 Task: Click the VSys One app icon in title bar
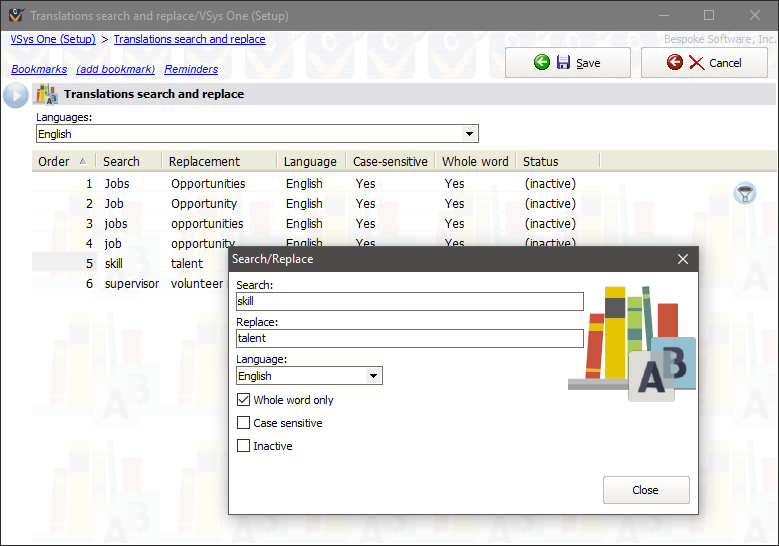tap(14, 15)
